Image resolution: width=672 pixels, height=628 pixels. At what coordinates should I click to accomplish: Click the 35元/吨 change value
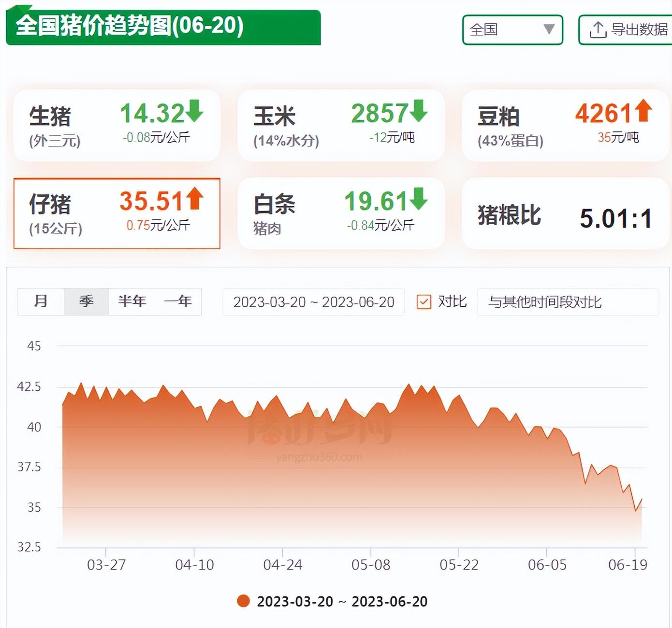tap(618, 138)
